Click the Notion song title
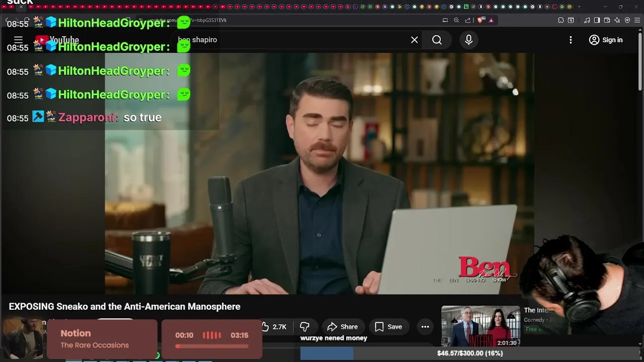The image size is (644, 362). (x=75, y=333)
